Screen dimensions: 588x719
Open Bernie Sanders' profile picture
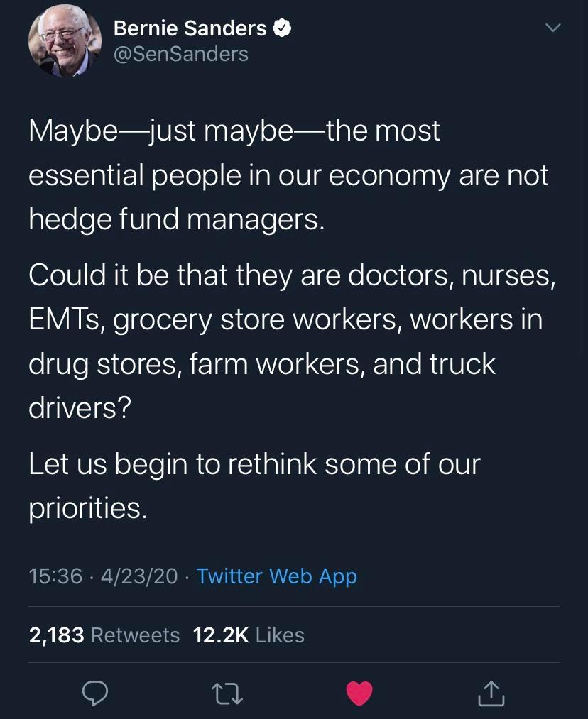click(65, 41)
